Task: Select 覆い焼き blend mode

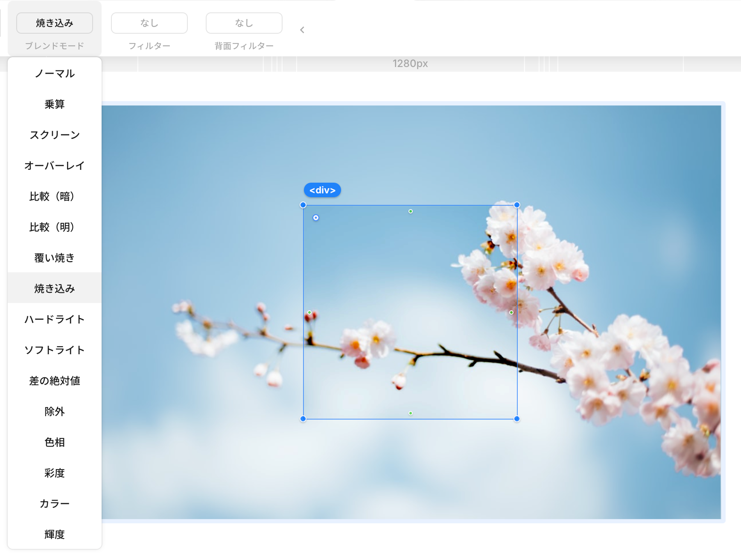Action: coord(55,258)
